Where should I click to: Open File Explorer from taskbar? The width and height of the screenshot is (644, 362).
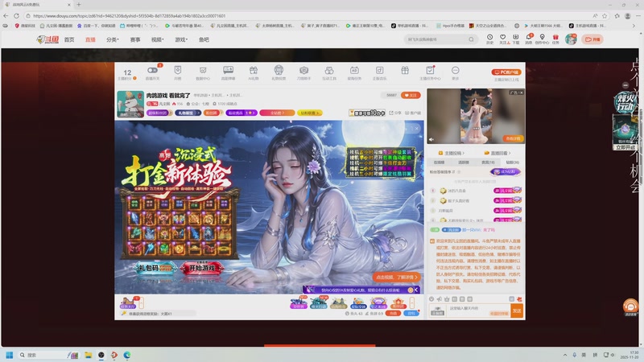(88, 355)
